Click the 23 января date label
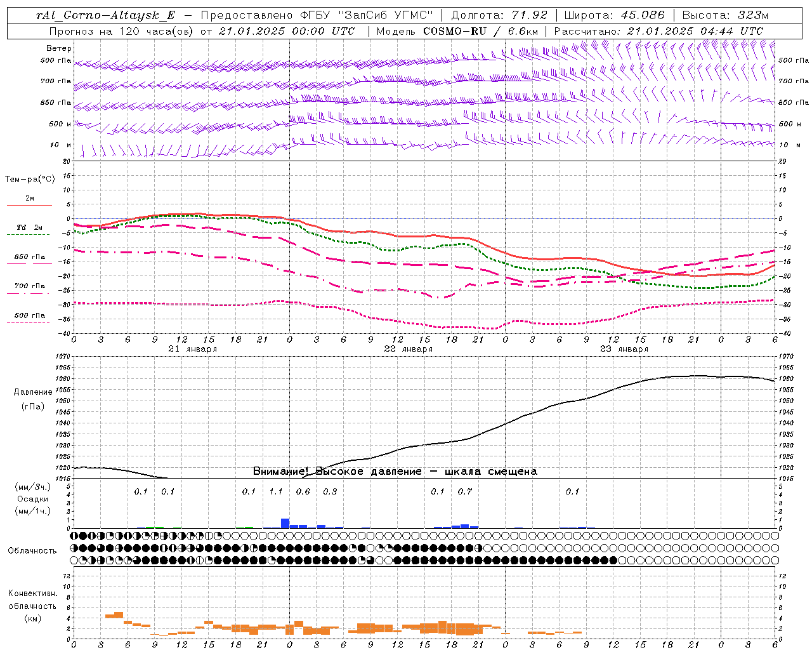 click(624, 349)
